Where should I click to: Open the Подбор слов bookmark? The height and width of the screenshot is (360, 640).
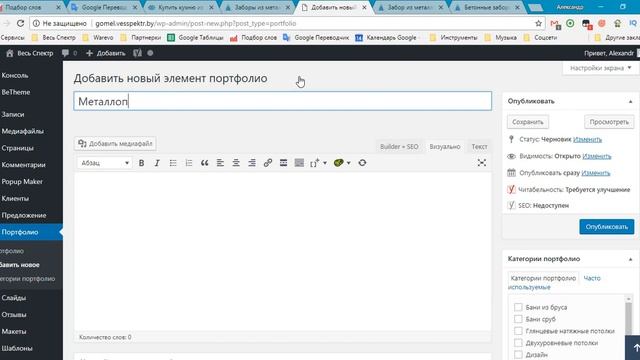pyautogui.click(x=253, y=38)
